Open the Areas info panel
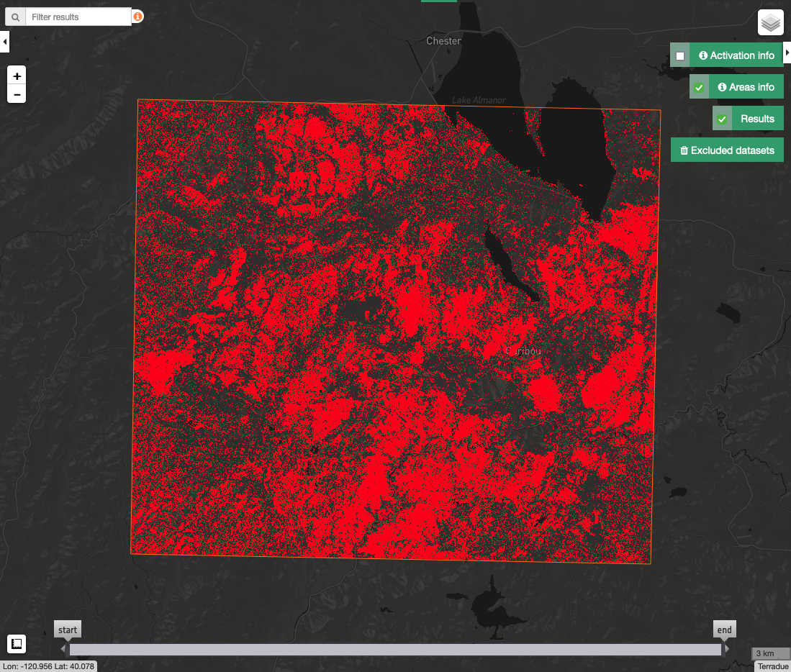Viewport: 791px width, 672px height. [x=746, y=87]
